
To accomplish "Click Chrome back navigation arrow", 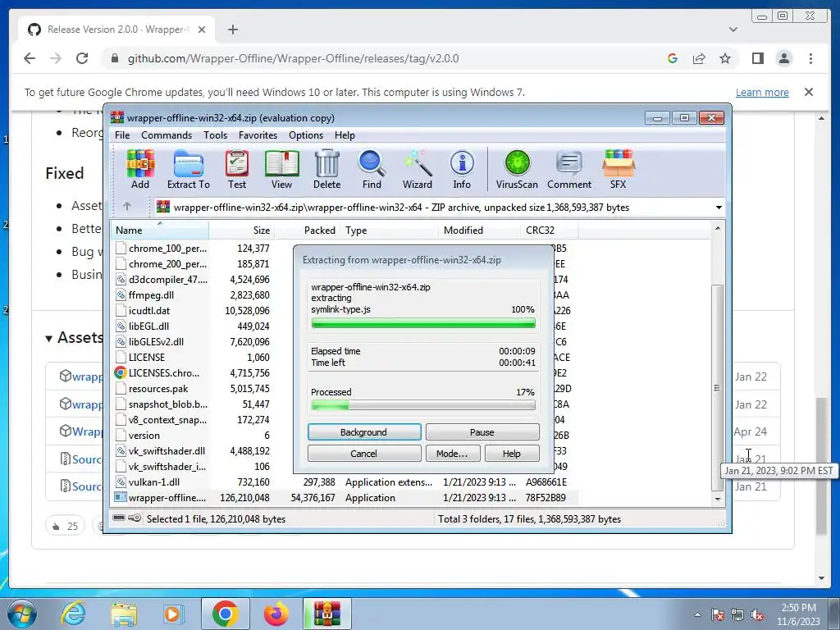I will click(30, 58).
